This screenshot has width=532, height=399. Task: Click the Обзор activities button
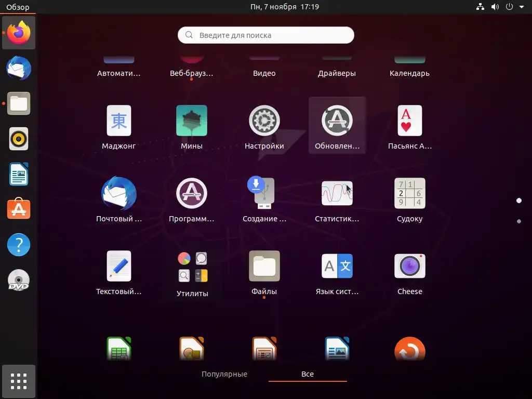[18, 7]
